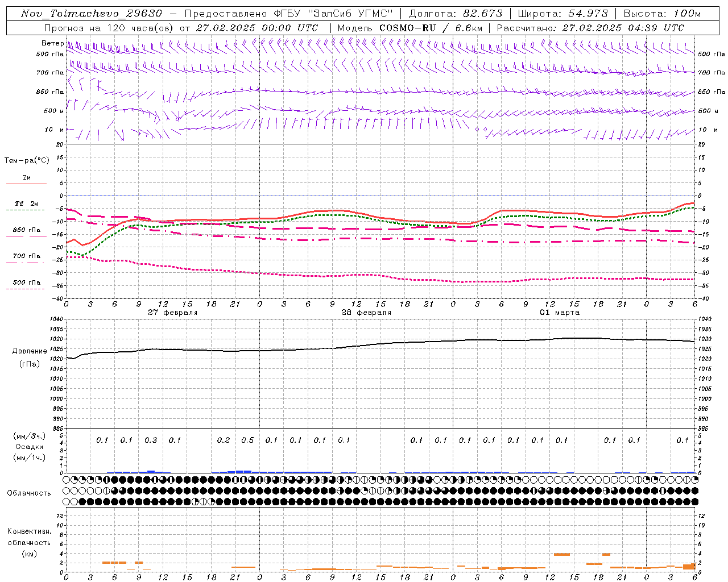Click the 0.3 precipitation value
This screenshot has width=728, height=582.
pos(151,440)
